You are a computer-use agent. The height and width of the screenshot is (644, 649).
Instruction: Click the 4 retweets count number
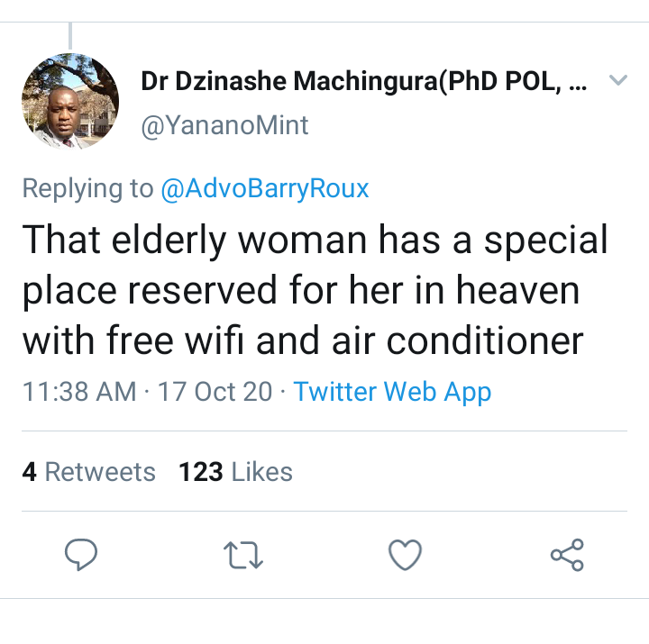(30, 472)
